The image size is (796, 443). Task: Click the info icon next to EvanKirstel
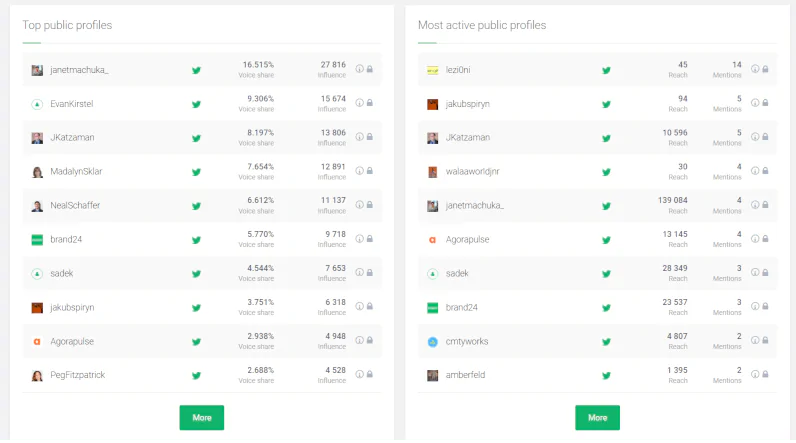[360, 103]
